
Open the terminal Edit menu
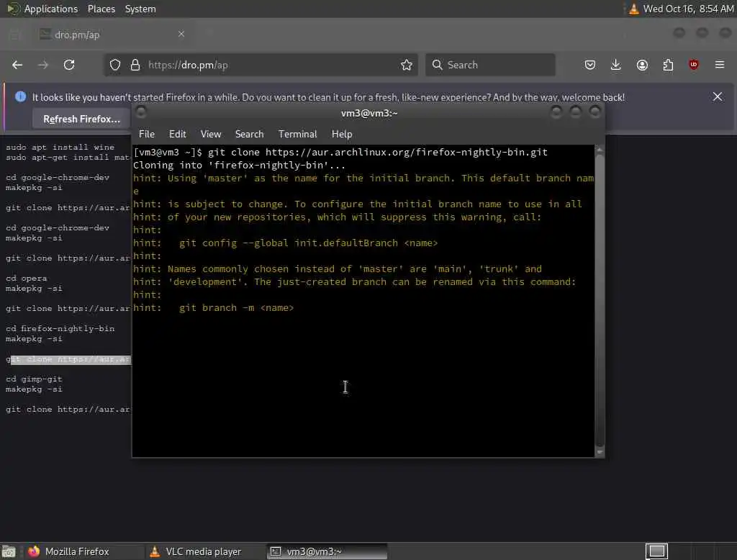(177, 134)
